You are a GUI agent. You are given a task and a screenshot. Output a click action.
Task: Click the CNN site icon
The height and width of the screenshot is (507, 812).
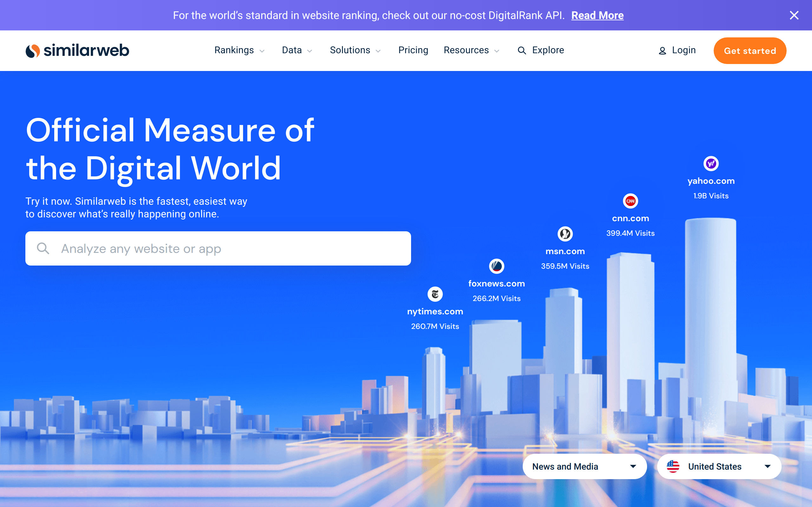click(630, 201)
